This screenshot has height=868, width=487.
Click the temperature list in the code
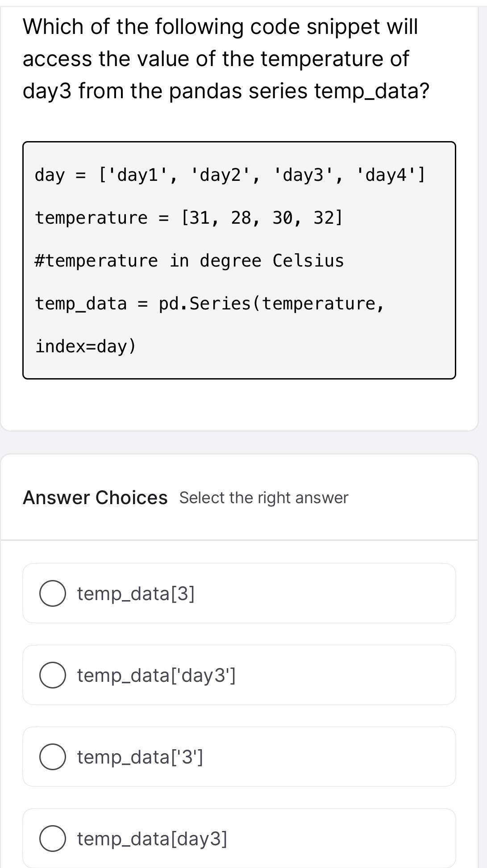point(189,217)
